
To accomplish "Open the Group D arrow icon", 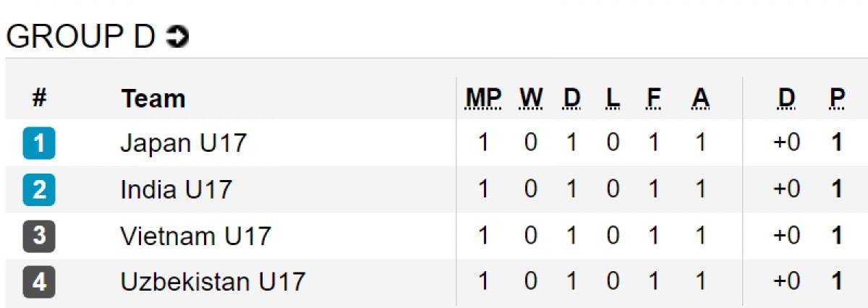I will click(177, 37).
